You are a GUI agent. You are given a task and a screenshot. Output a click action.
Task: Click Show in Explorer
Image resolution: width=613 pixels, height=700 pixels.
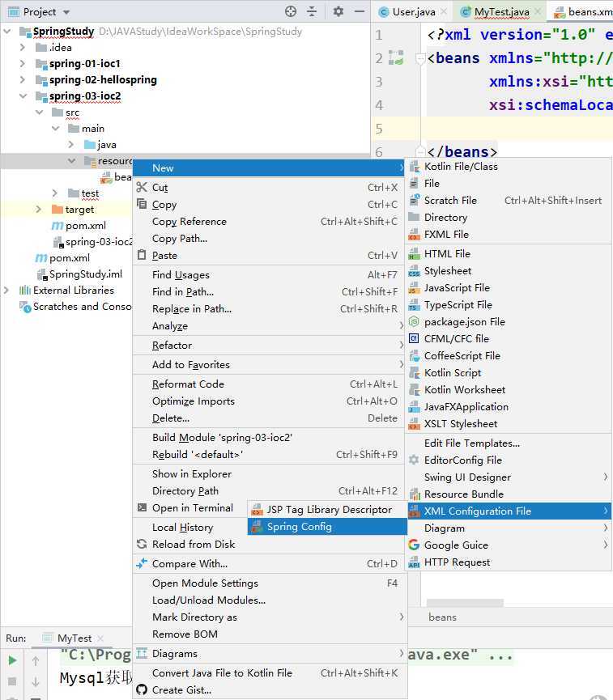[x=270, y=473]
